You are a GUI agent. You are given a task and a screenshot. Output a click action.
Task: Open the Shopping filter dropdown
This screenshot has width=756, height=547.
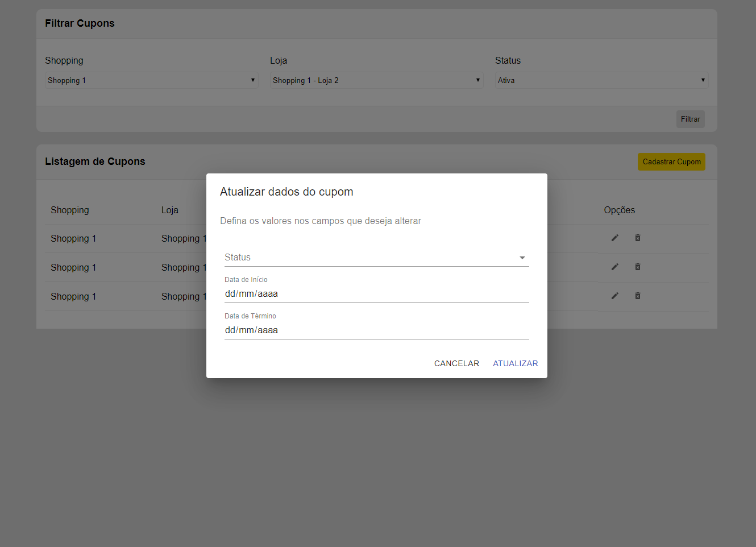coord(151,80)
